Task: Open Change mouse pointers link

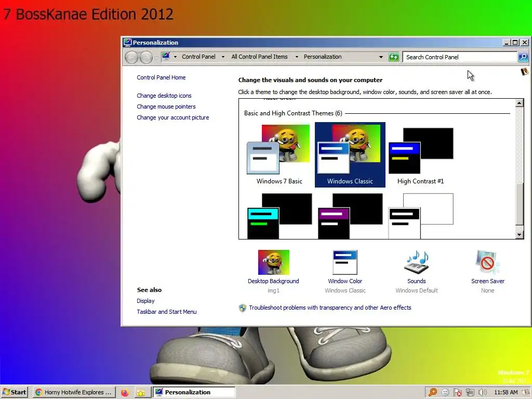Action: click(x=166, y=107)
